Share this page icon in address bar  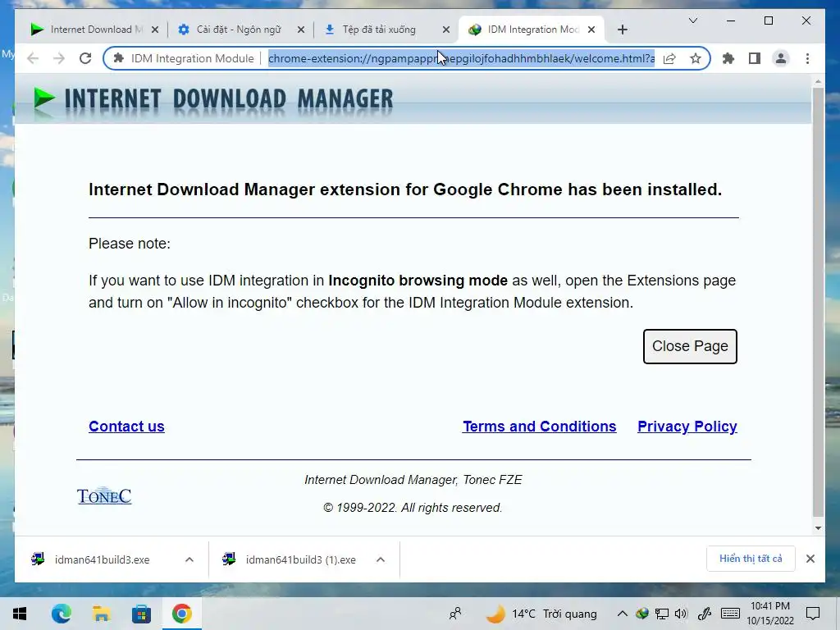(669, 58)
